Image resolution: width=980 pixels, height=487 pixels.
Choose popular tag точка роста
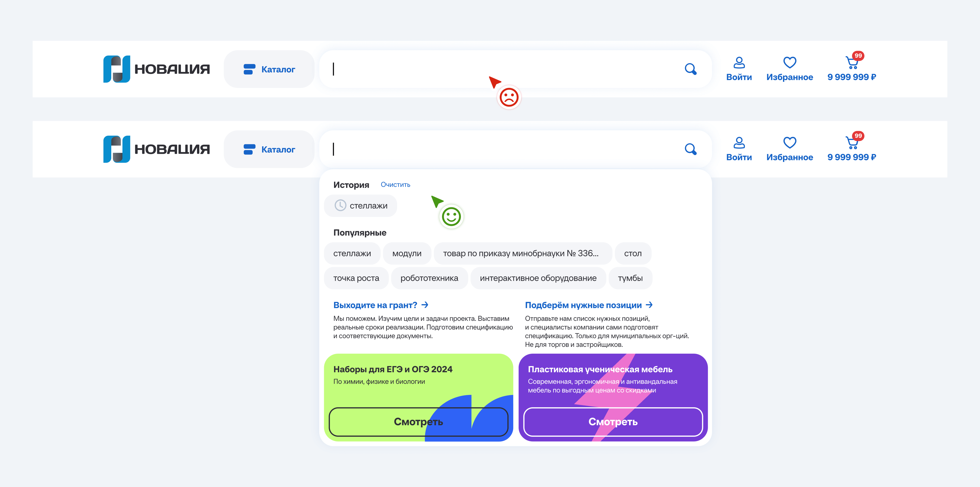click(x=356, y=278)
